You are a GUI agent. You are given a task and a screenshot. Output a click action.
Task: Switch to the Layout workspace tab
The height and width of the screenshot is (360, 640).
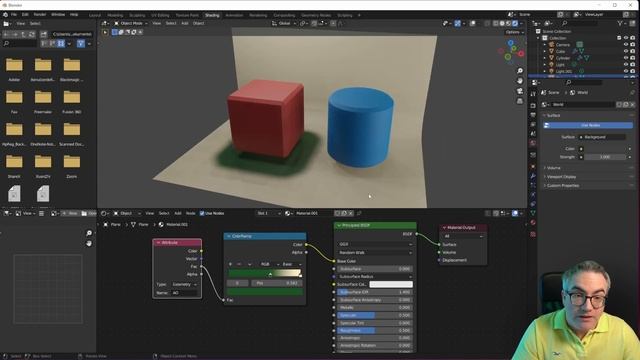pos(95,15)
